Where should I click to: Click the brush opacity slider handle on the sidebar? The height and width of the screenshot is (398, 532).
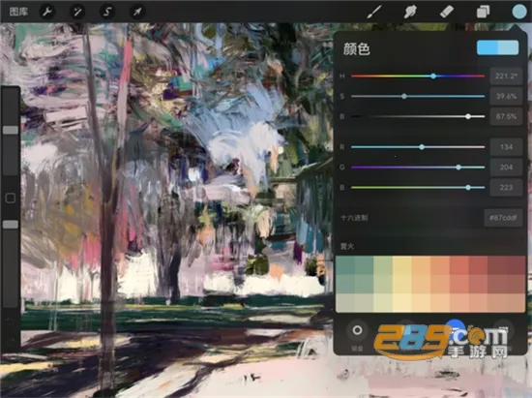coord(11,225)
